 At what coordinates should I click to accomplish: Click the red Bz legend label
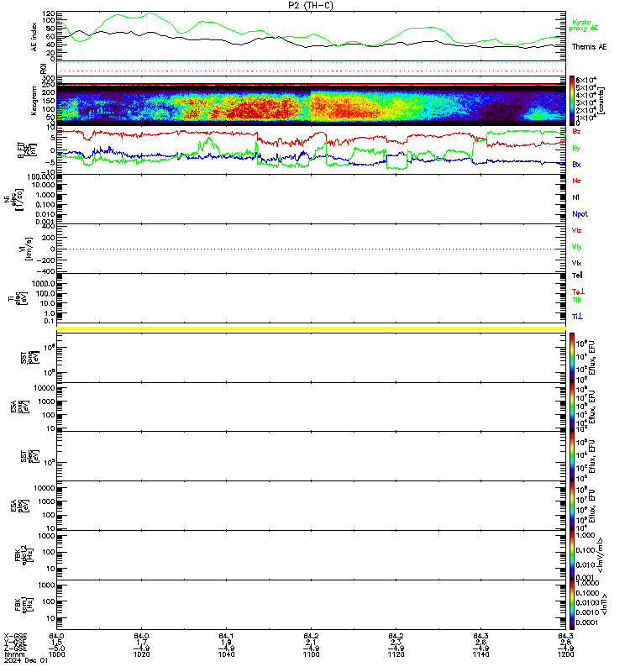point(576,131)
